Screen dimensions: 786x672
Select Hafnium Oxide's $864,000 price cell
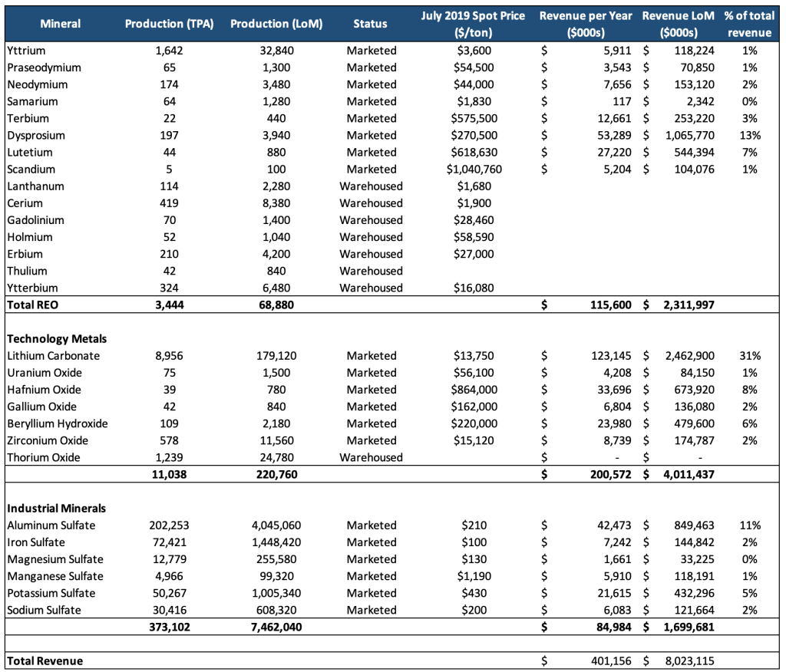point(474,390)
